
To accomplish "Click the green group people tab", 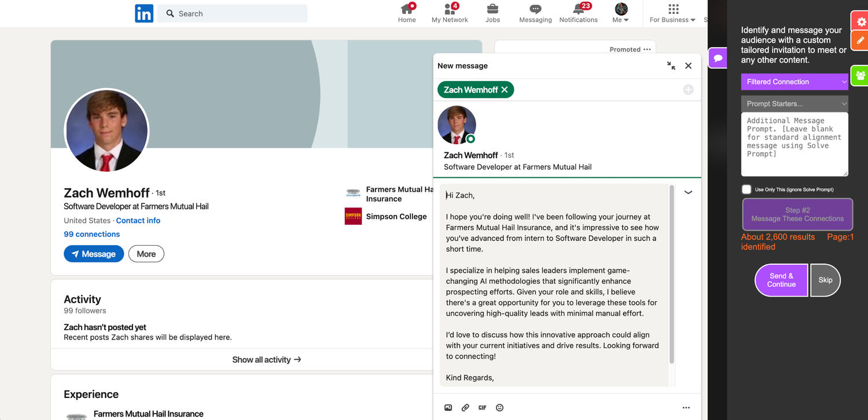I will [x=860, y=75].
